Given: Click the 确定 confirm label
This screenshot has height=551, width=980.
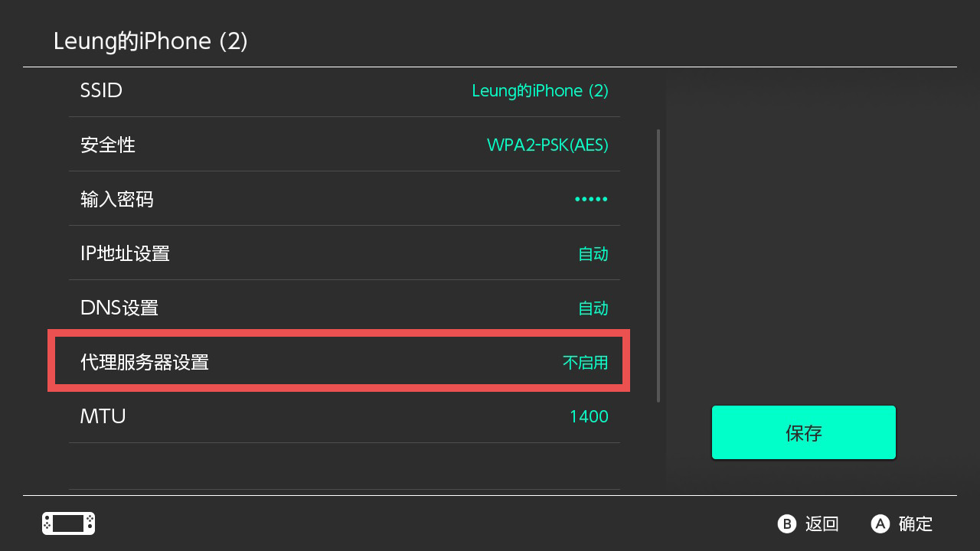Looking at the screenshot, I should 916,523.
